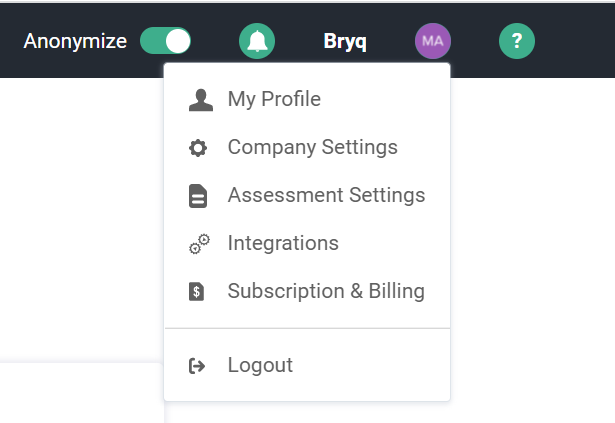Viewport: 615px width, 423px height.
Task: Select Company Settings menu entry
Action: 312,148
